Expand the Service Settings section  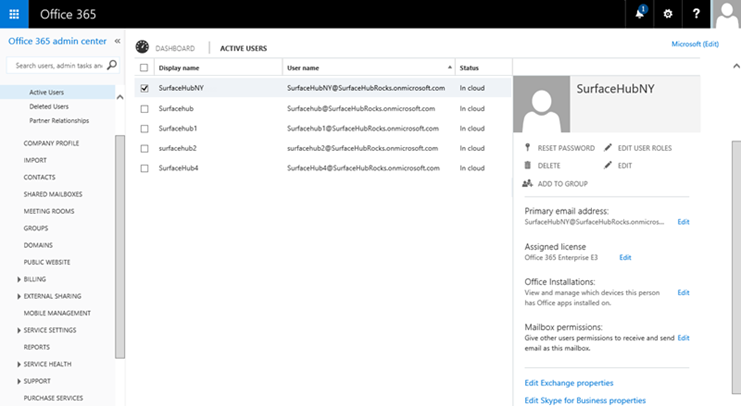click(19, 330)
